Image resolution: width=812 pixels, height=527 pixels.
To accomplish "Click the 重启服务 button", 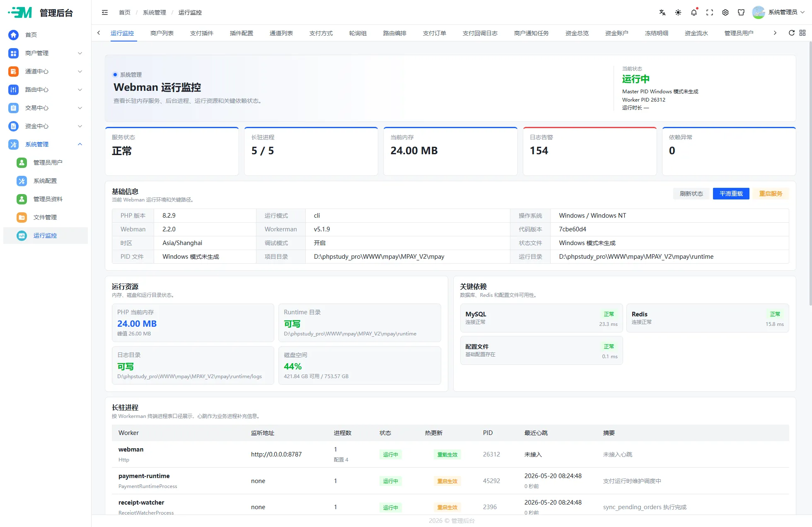I will pos(771,194).
